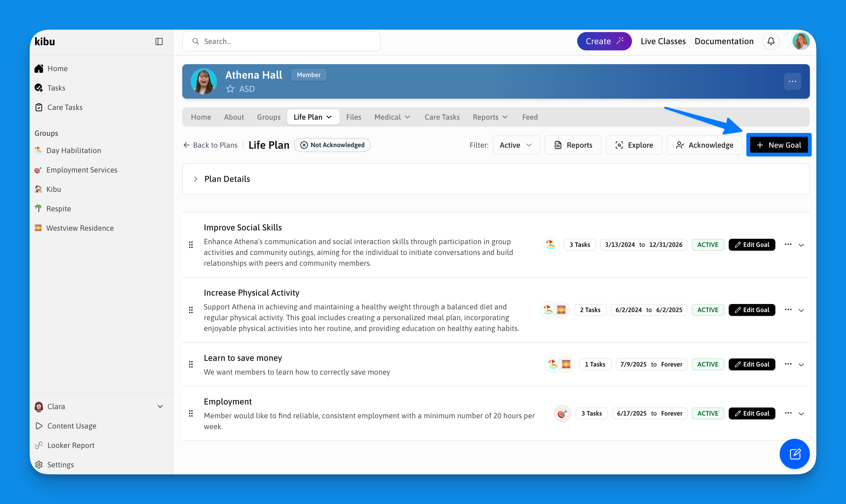Switch to the Files tab
The image size is (846, 504).
pyautogui.click(x=353, y=117)
